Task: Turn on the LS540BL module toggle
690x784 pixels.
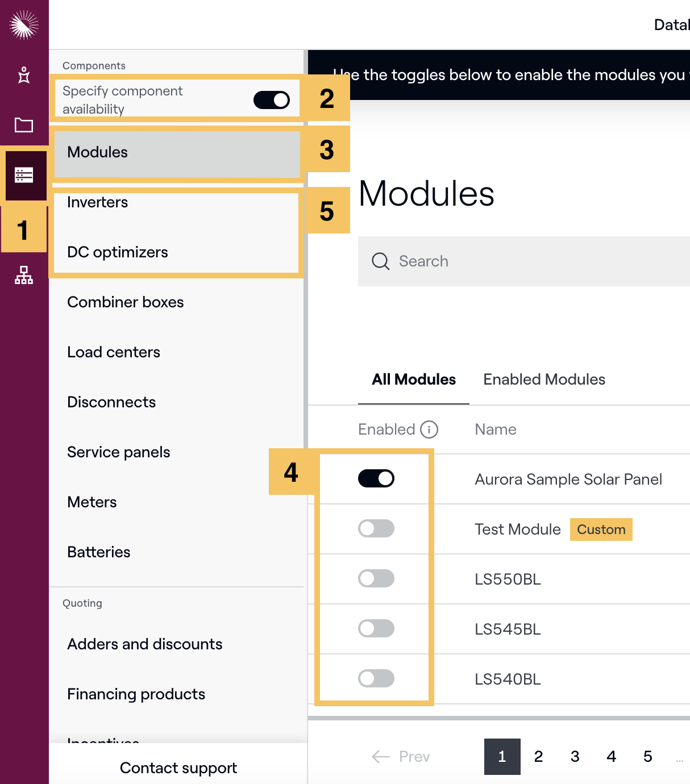Action: (376, 678)
